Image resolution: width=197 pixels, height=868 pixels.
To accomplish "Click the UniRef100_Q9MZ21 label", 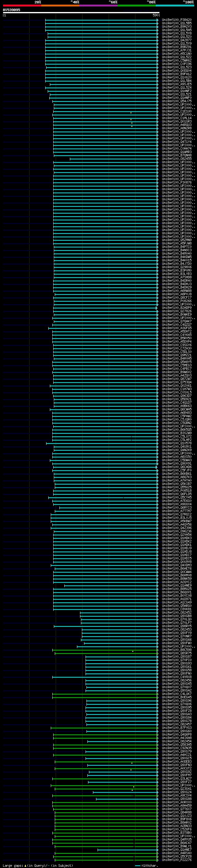I will 176,355.
